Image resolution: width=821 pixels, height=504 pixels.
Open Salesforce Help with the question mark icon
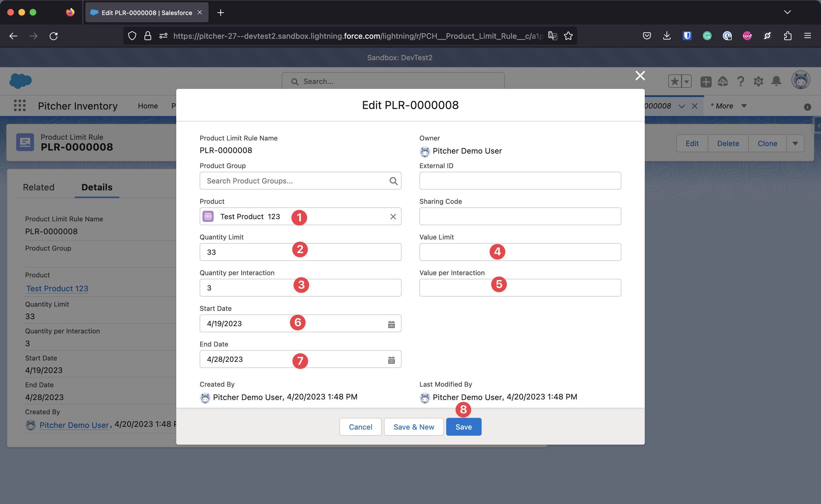[x=741, y=81]
